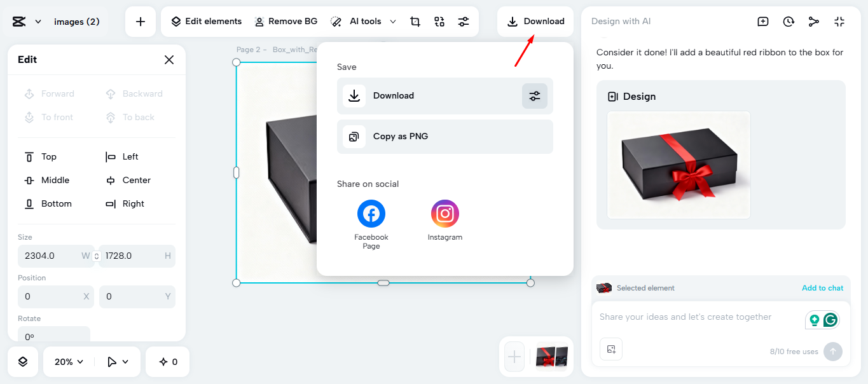
Task: Align element to Left
Action: coord(122,157)
